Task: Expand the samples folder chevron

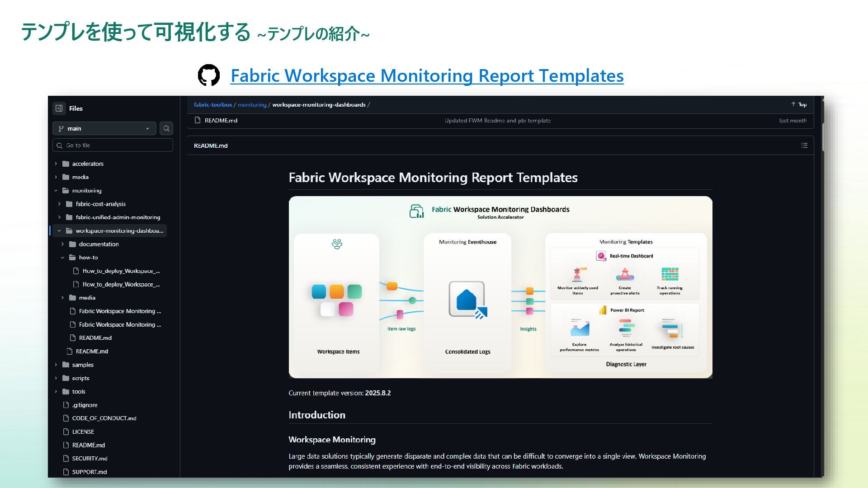Action: coord(56,365)
